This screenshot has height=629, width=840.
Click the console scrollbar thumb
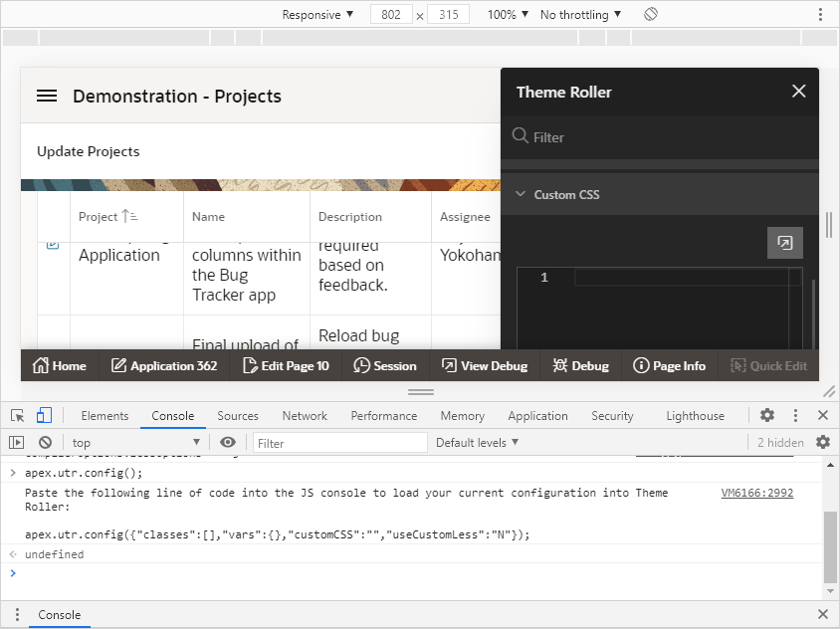pos(830,546)
